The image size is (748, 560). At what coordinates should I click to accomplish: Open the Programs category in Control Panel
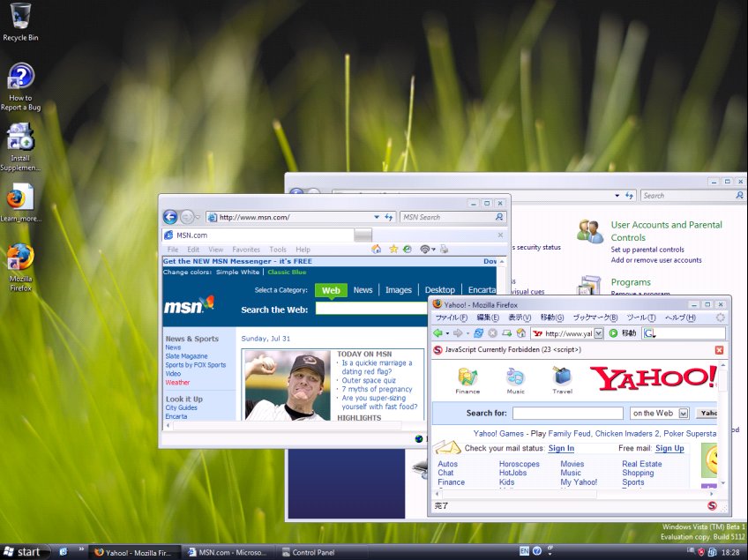pyautogui.click(x=631, y=282)
